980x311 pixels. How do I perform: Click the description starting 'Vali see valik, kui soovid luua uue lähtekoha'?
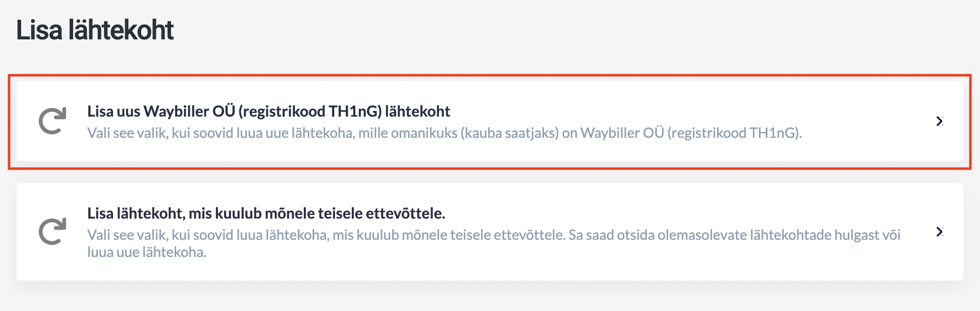[445, 133]
